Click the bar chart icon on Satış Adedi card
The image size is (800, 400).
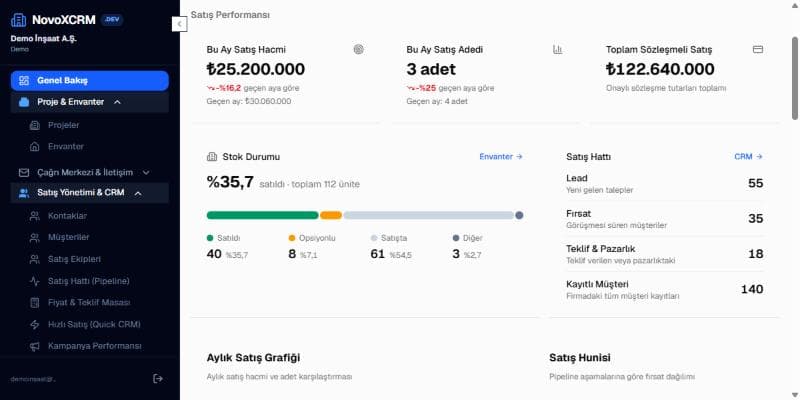tap(558, 49)
